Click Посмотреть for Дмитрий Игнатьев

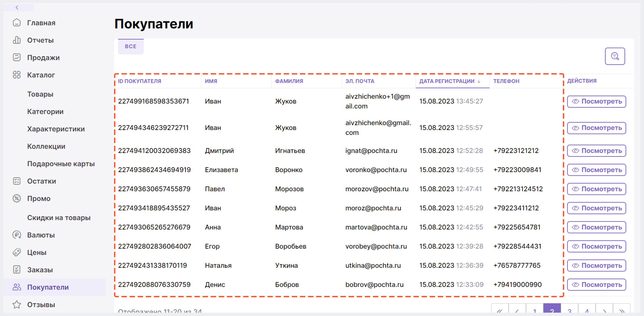pos(597,151)
